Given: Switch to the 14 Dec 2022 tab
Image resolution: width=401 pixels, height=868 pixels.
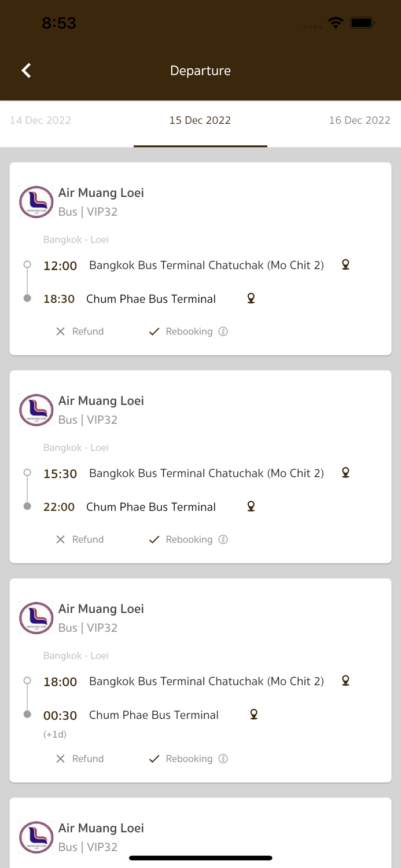Looking at the screenshot, I should (x=40, y=120).
